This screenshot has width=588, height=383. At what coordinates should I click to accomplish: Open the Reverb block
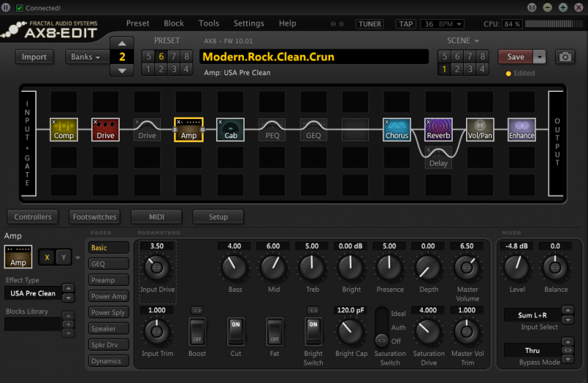point(439,129)
